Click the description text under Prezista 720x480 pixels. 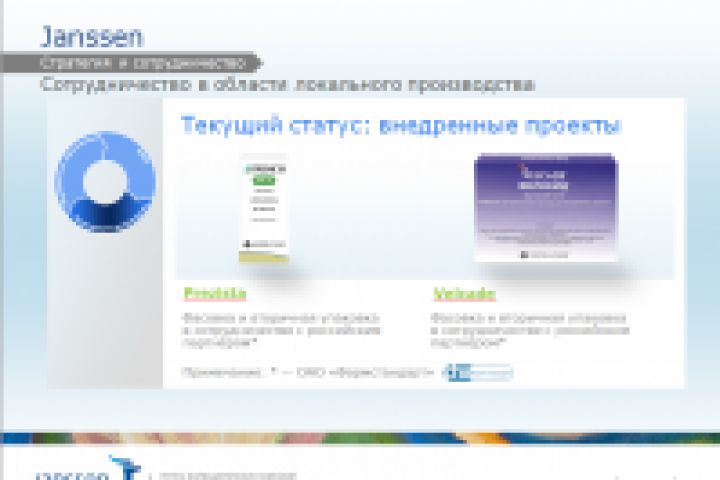[281, 330]
